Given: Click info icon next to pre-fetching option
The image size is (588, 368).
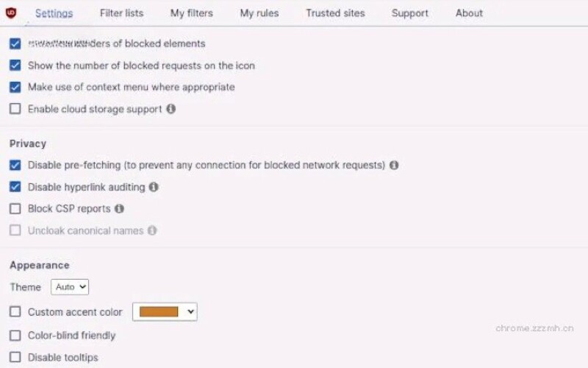Looking at the screenshot, I should 394,165.
